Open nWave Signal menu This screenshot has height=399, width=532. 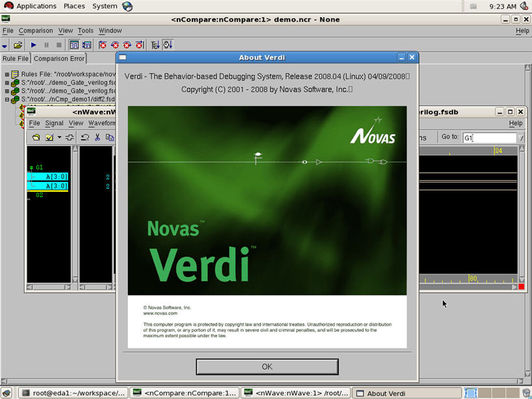(x=55, y=123)
